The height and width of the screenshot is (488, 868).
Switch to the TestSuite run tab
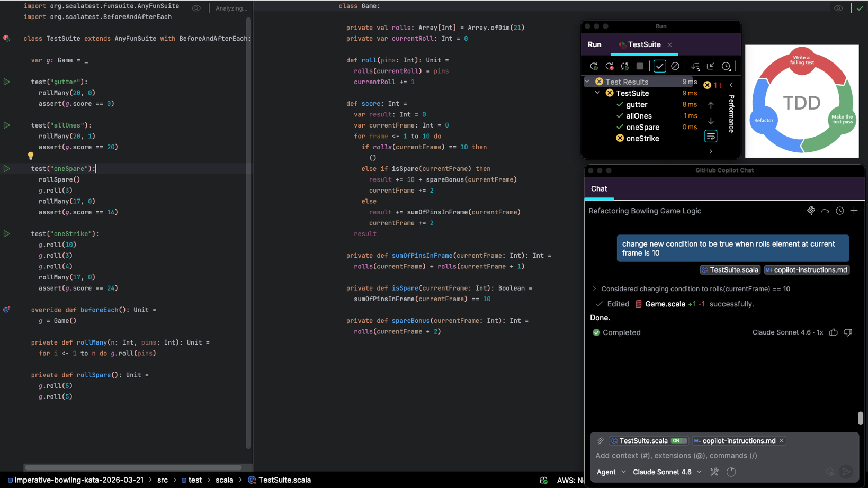(x=643, y=44)
